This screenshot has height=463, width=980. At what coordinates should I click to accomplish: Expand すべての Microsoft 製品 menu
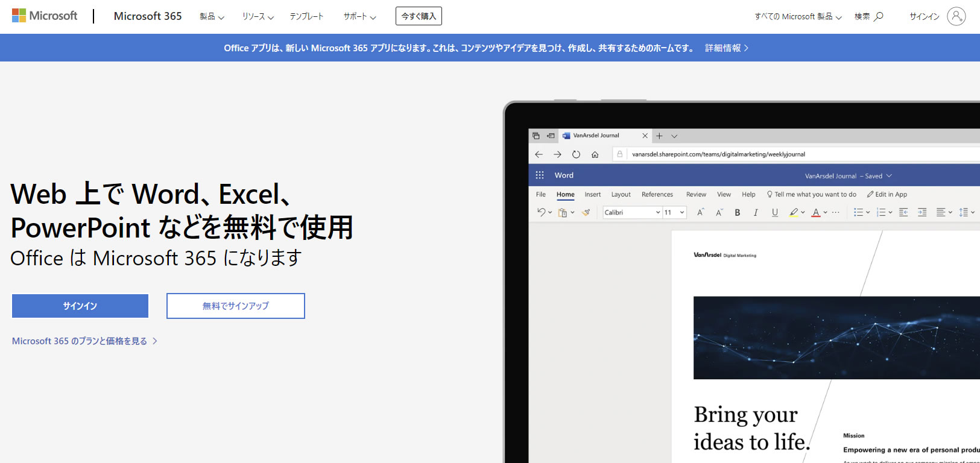(x=798, y=16)
